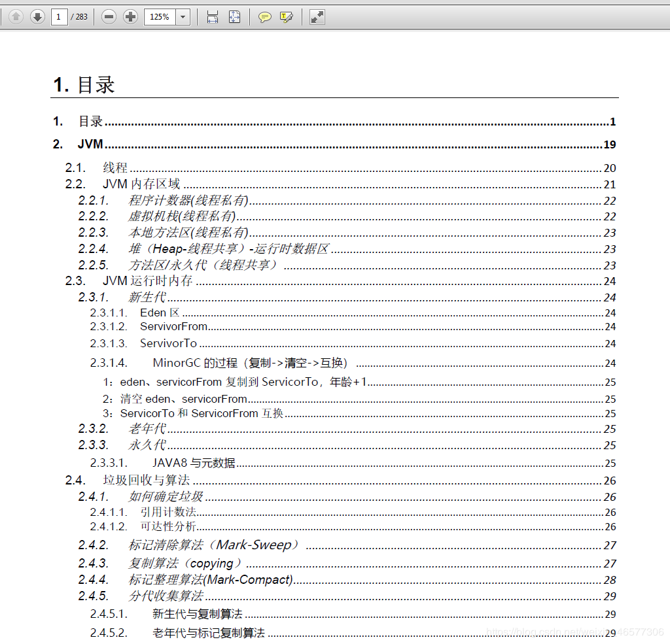
Task: Open '2.4.2. 标记清除算法（Mark-Sweep）' entry
Action: pyautogui.click(x=347, y=545)
